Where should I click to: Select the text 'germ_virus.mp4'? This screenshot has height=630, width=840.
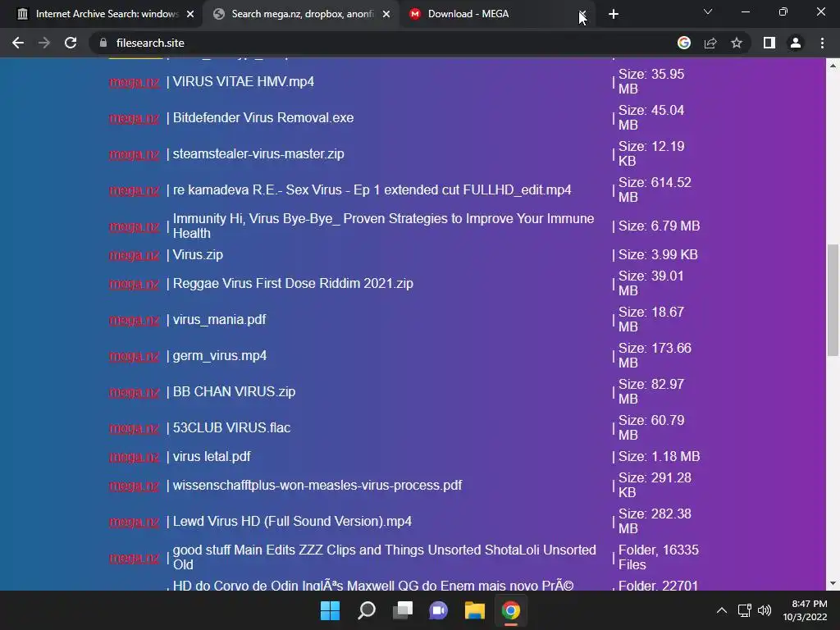click(220, 356)
